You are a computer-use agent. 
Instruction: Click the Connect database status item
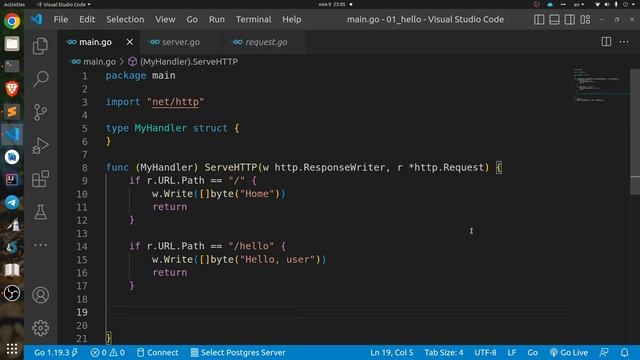158,352
